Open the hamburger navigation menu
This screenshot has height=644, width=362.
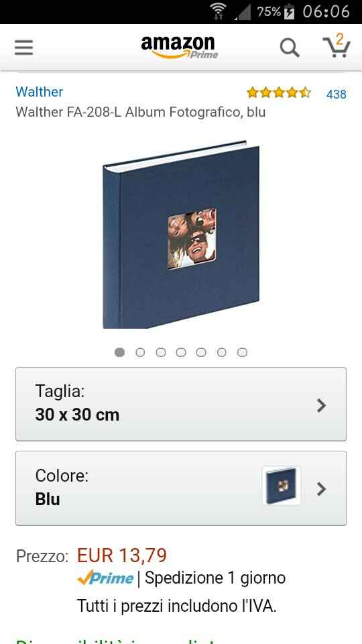(24, 48)
